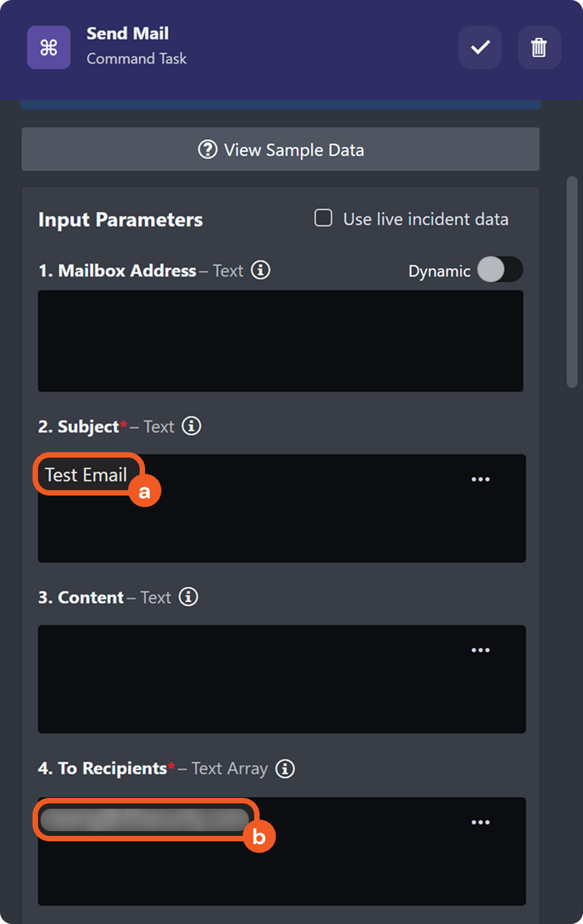The height and width of the screenshot is (924, 583).
Task: Open the Content field options menu
Action: pos(481,649)
